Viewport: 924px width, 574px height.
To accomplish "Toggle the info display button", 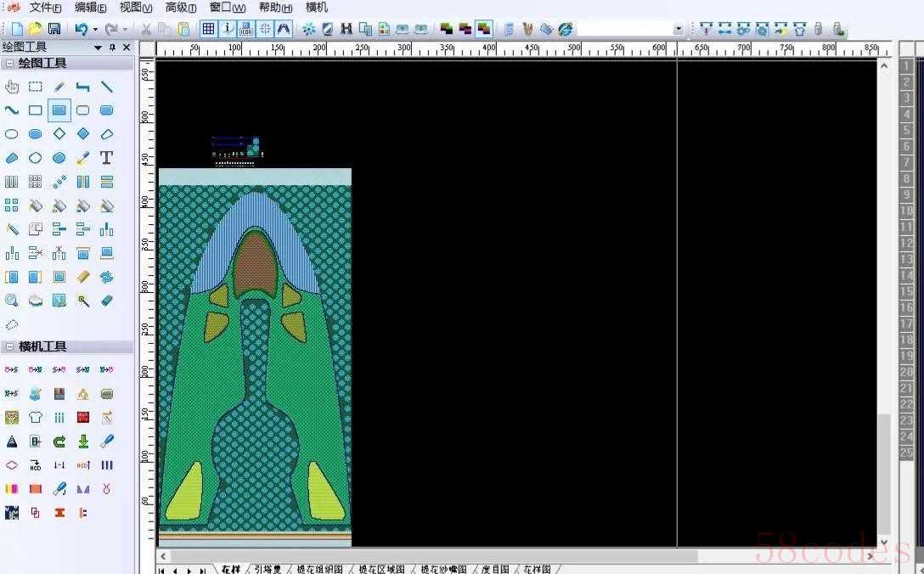I will (228, 29).
